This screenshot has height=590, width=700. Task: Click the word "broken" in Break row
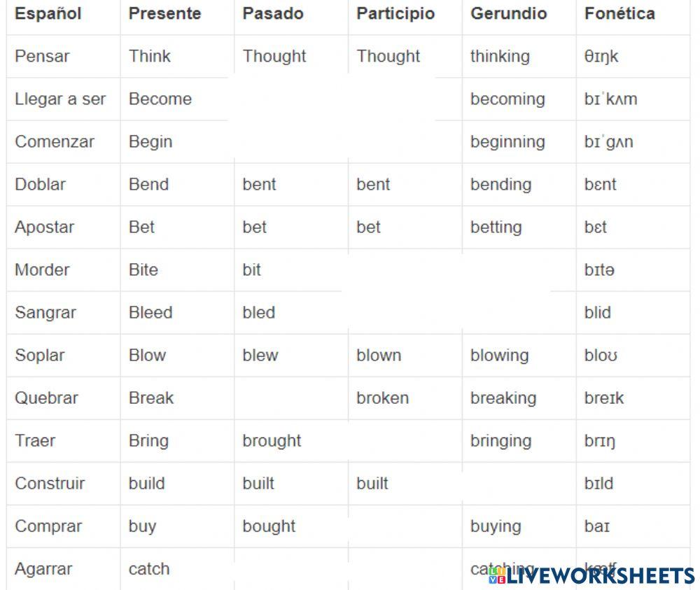(382, 398)
